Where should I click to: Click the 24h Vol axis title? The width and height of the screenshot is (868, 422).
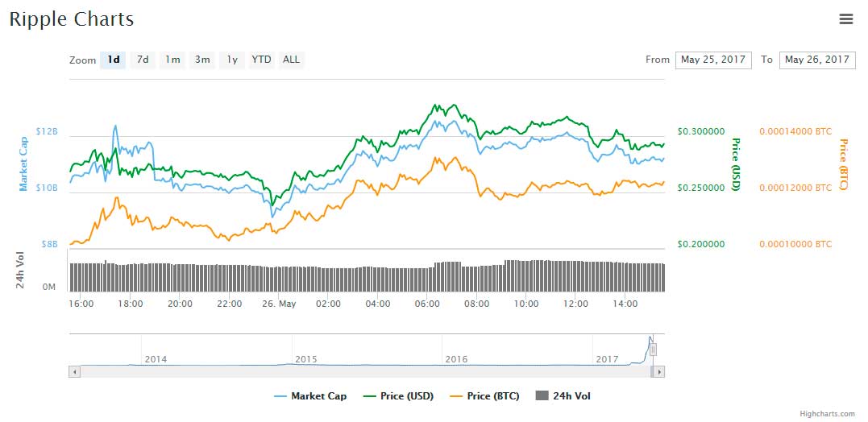(20, 271)
